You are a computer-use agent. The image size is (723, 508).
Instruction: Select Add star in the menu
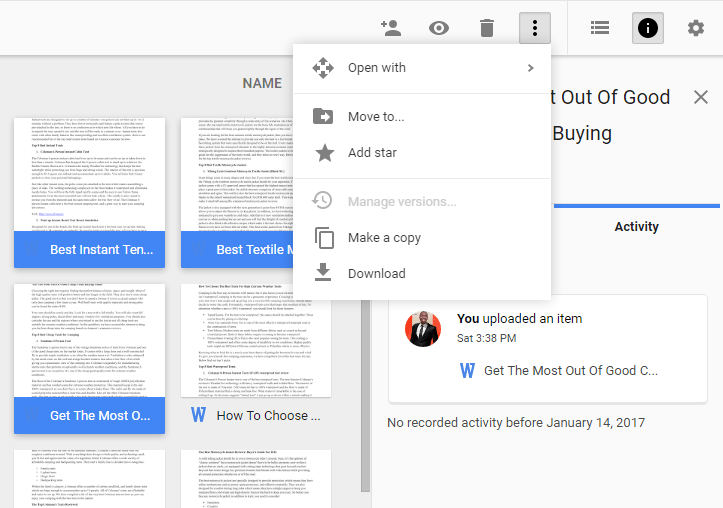[422, 153]
